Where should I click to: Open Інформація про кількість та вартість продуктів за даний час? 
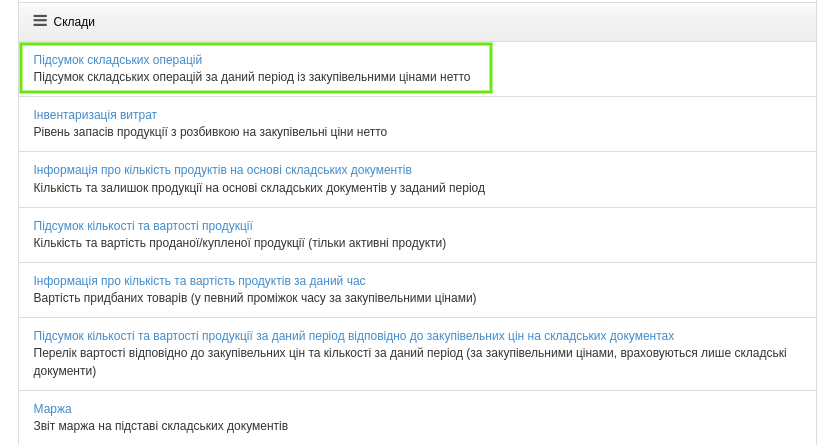point(199,281)
